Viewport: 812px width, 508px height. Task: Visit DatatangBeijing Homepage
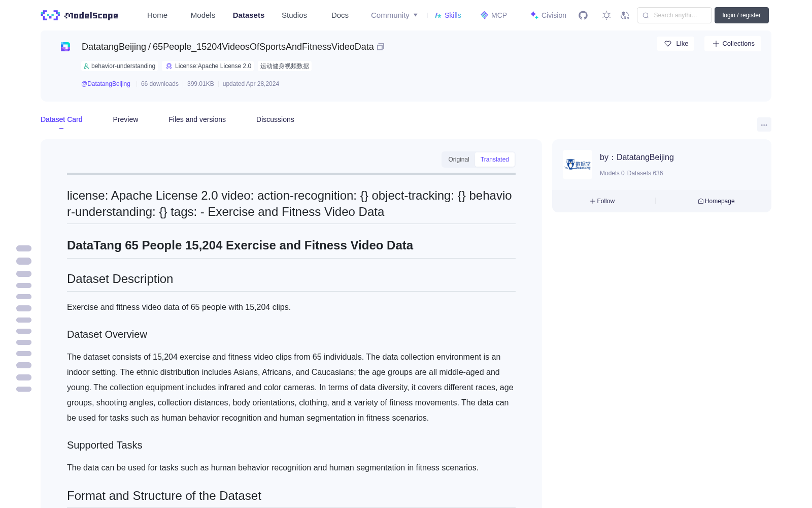pyautogui.click(x=716, y=201)
